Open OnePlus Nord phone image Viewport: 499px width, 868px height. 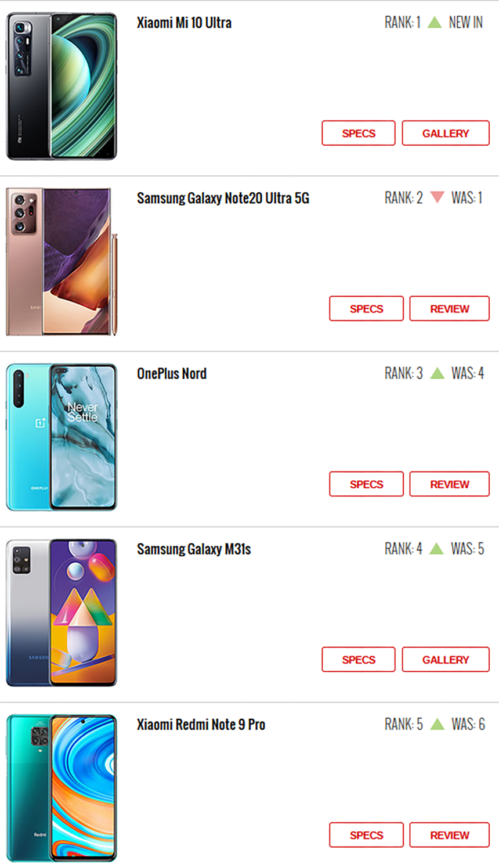62,437
